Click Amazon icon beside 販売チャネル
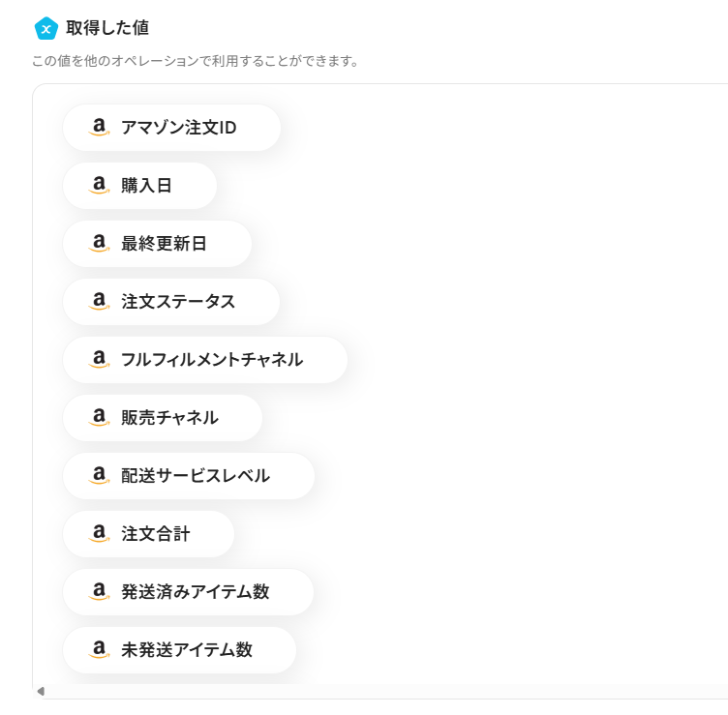The image size is (728, 715). tap(99, 418)
